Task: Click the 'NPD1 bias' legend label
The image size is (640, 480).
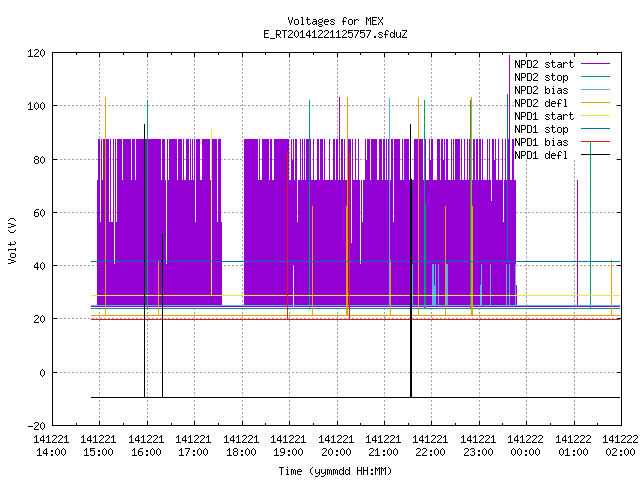Action: tap(541, 142)
